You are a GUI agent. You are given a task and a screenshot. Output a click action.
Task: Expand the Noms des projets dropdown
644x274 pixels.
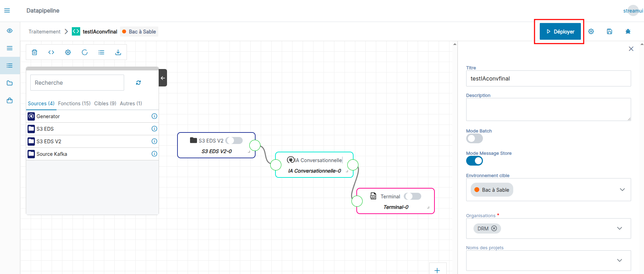click(619, 260)
